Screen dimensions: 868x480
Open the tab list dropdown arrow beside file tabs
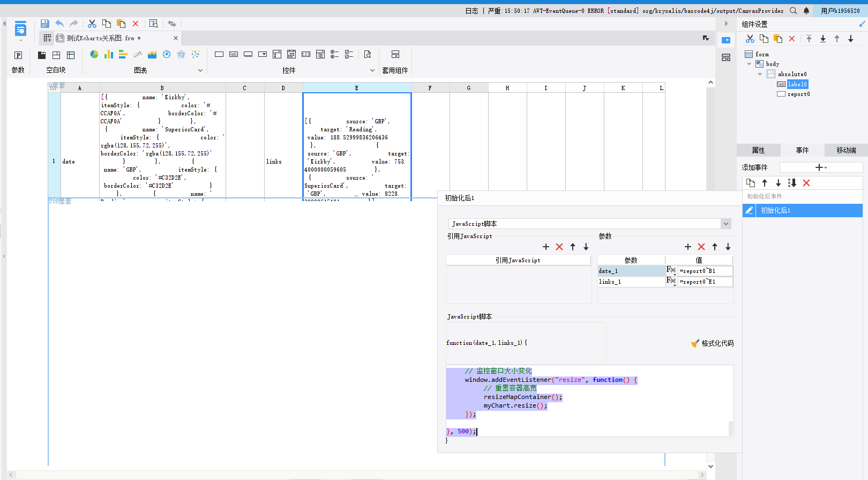point(706,38)
